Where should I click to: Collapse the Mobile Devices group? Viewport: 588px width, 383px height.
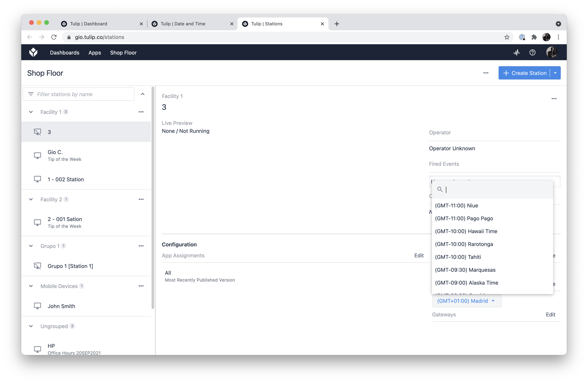[31, 286]
